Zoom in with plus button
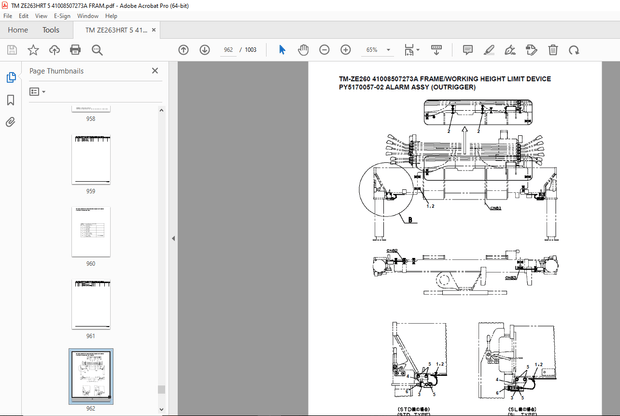 pyautogui.click(x=346, y=50)
